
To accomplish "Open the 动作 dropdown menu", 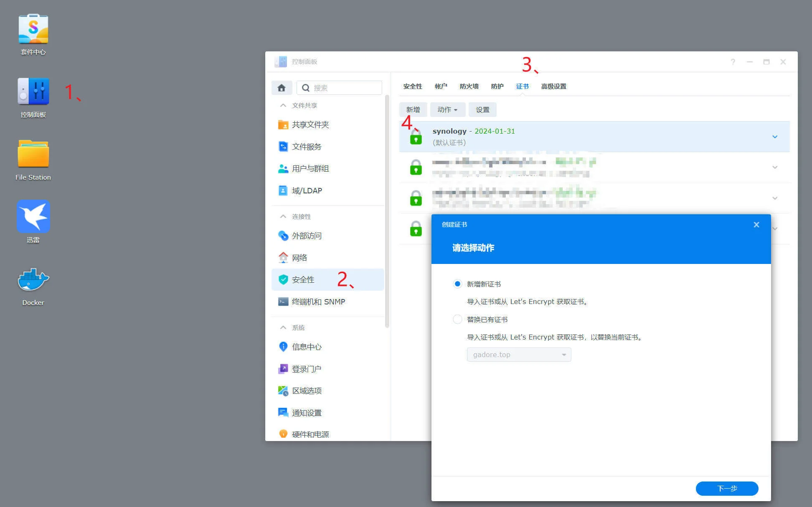I will (x=447, y=110).
